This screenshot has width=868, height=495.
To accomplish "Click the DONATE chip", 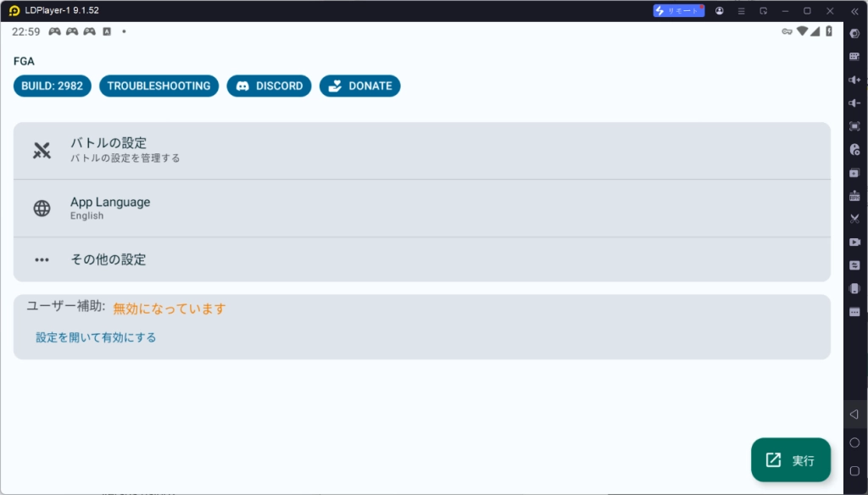I will click(x=359, y=86).
